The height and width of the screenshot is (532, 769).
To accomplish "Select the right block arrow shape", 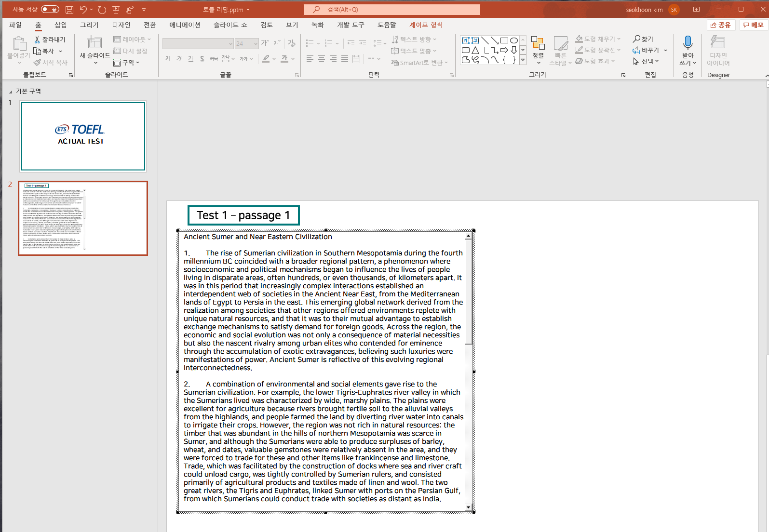I will 504,50.
